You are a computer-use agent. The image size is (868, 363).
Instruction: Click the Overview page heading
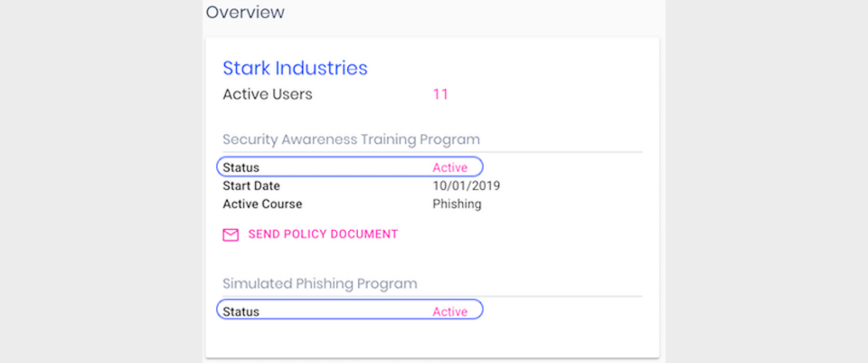(245, 13)
